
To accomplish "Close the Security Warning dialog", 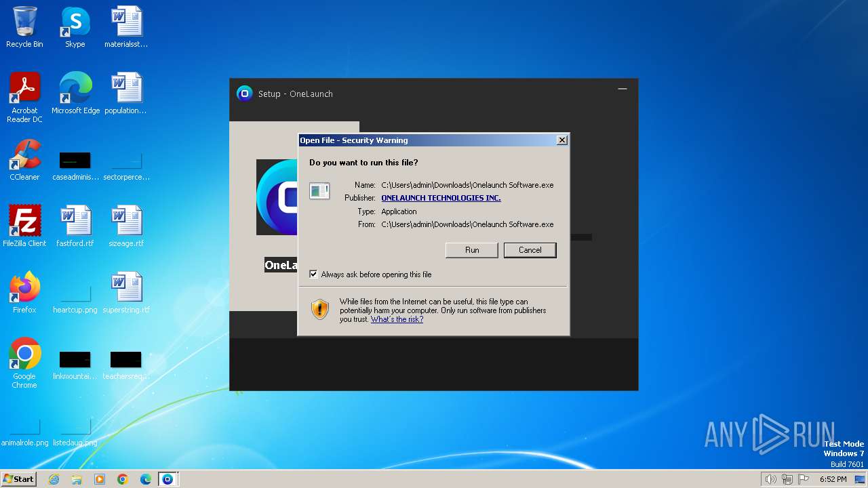I will (561, 140).
